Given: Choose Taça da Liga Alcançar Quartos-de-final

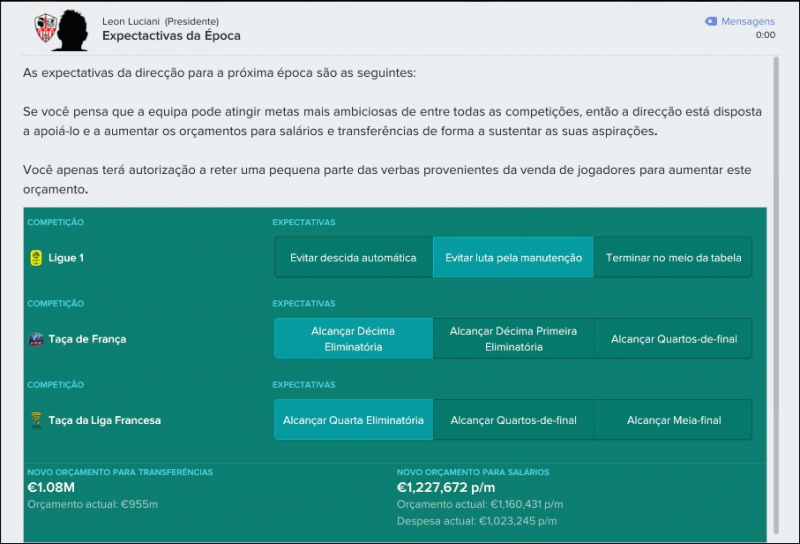Looking at the screenshot, I should (x=513, y=420).
